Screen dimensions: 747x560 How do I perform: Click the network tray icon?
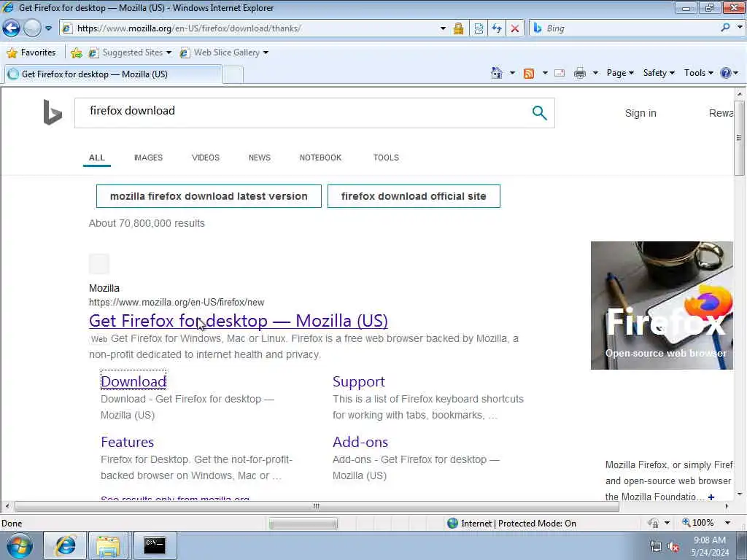[656, 547]
